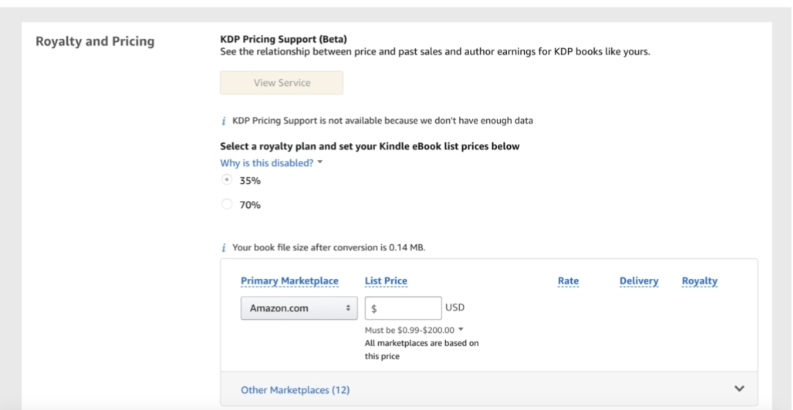Click the Royalty column header
793x410 pixels.
(700, 281)
